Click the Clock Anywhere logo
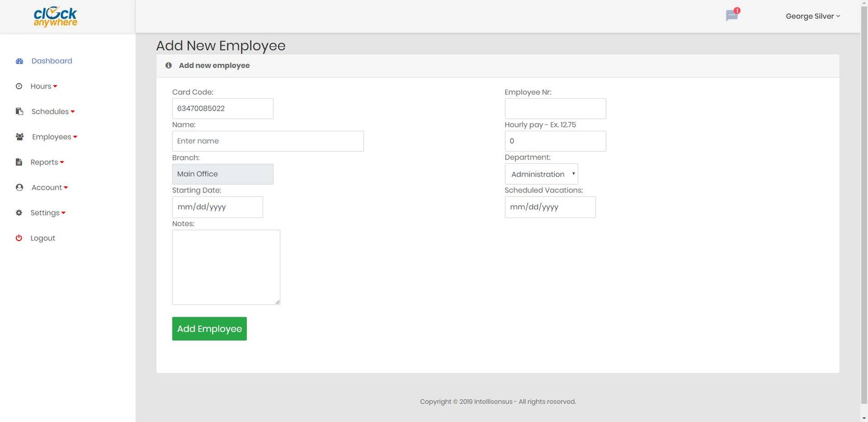 (x=55, y=17)
